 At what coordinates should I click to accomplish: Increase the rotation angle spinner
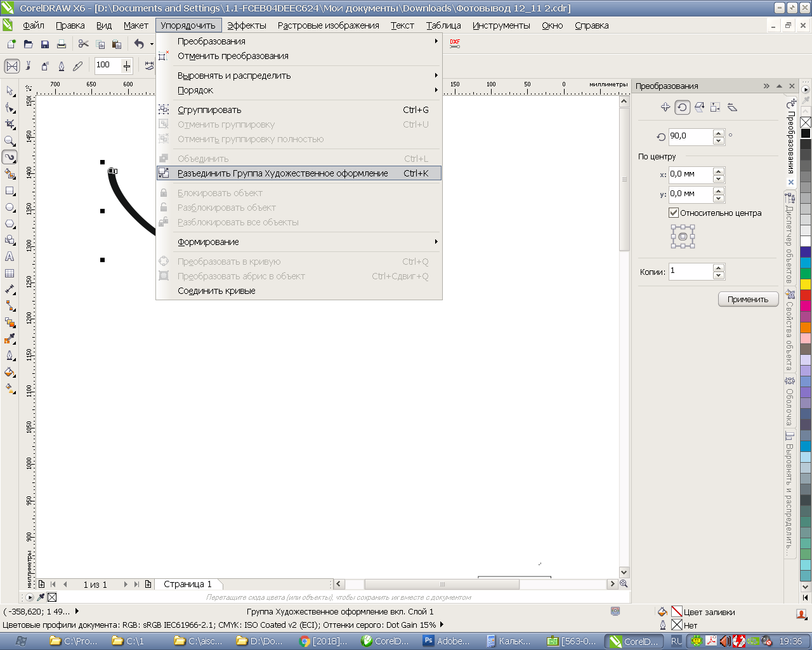point(719,133)
